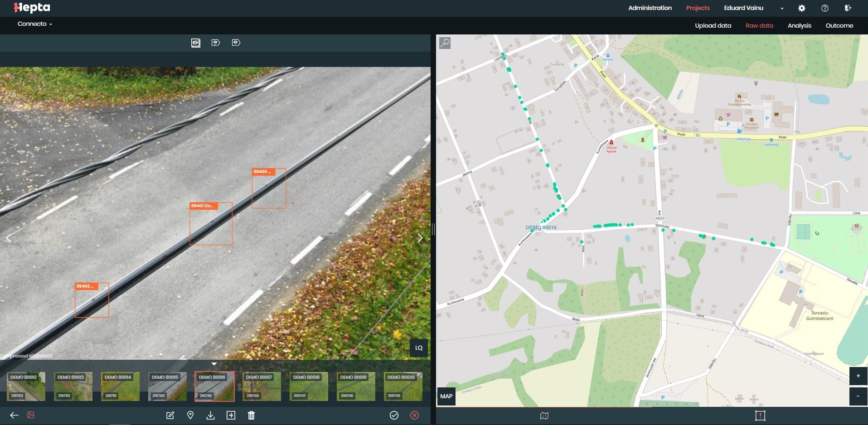Go to the next image with the right chevron
868x425 pixels.
pyautogui.click(x=420, y=238)
